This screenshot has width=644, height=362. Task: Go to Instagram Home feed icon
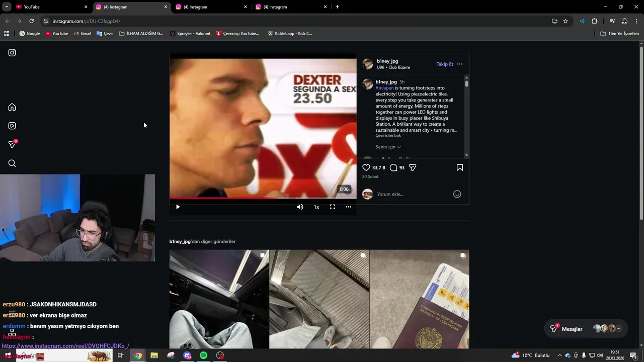[12, 107]
